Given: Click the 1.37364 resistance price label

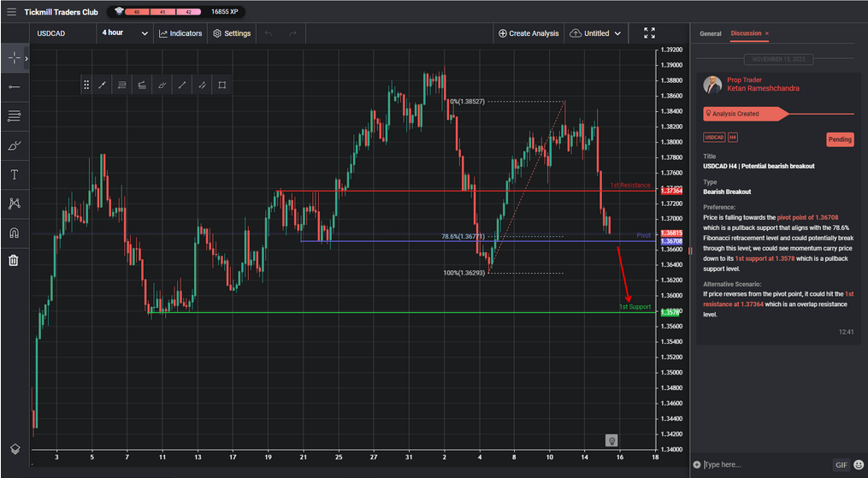Looking at the screenshot, I should click(671, 191).
